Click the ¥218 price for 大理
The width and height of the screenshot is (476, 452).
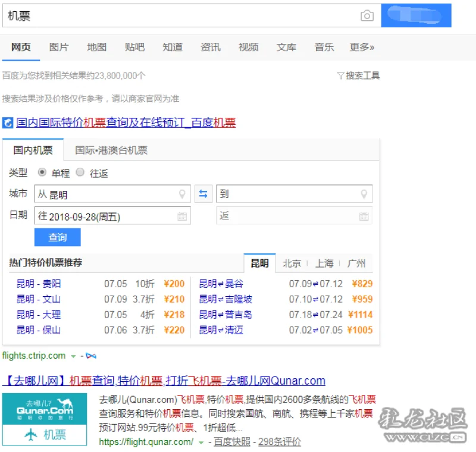coord(174,315)
